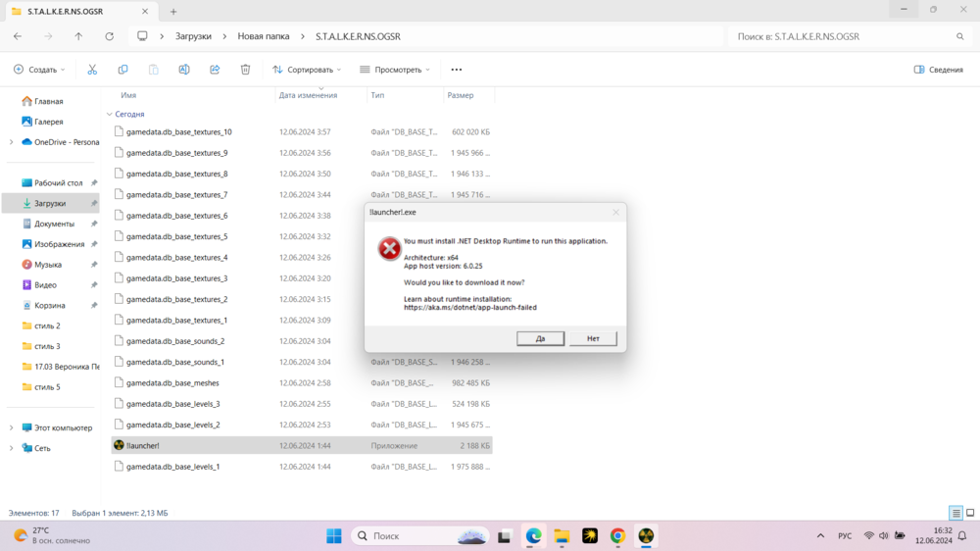Click the Share icon in toolbar
The width and height of the screenshot is (980, 551).
(x=215, y=70)
